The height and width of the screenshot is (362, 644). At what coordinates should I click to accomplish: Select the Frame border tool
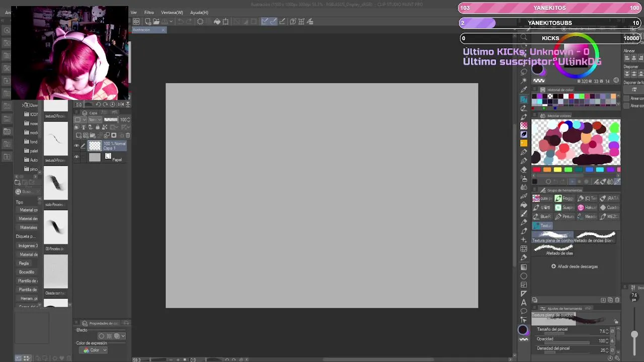click(524, 285)
